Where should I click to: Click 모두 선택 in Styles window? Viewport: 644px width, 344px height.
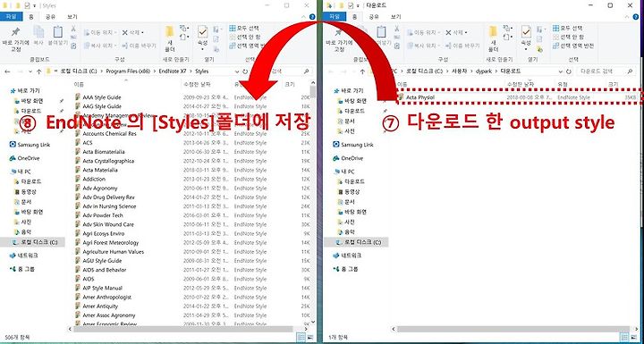point(244,29)
